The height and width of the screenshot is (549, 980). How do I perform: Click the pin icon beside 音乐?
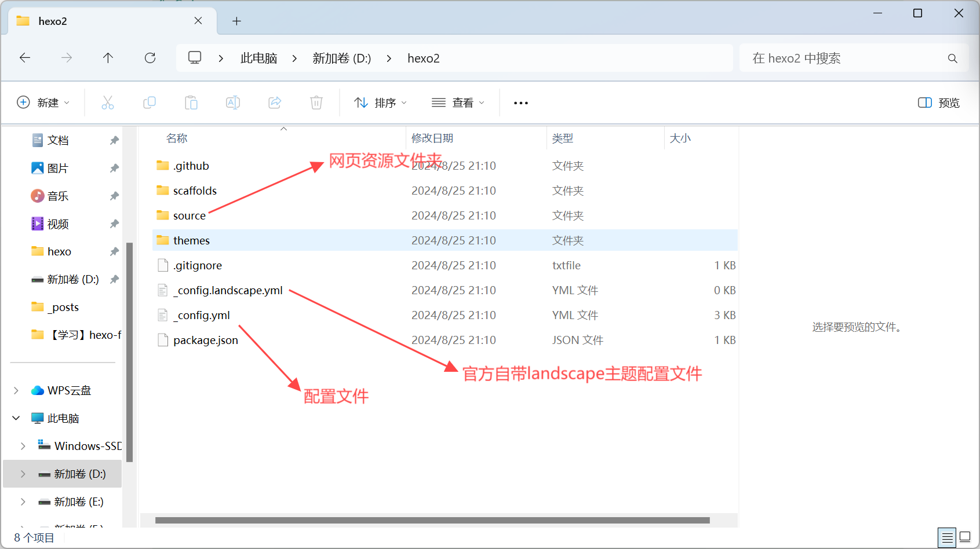(x=114, y=196)
